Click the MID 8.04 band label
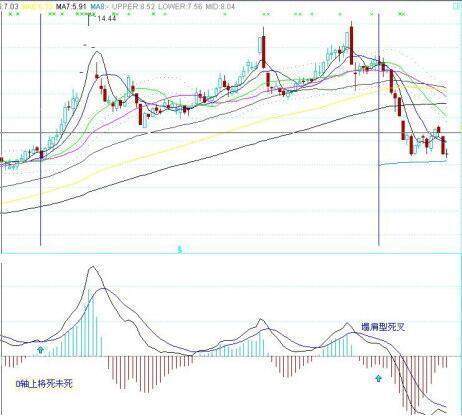The height and width of the screenshot is (420, 462). click(220, 7)
